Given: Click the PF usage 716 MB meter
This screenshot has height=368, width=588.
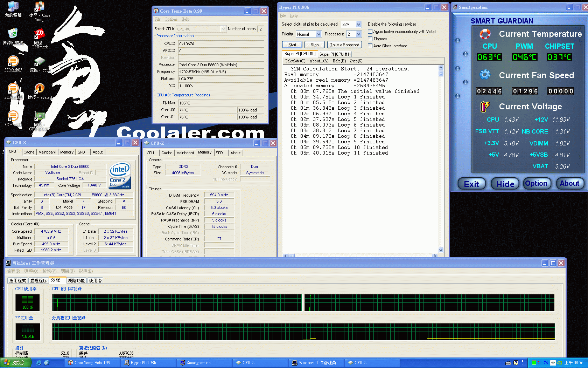Looking at the screenshot, I should pyautogui.click(x=28, y=332).
